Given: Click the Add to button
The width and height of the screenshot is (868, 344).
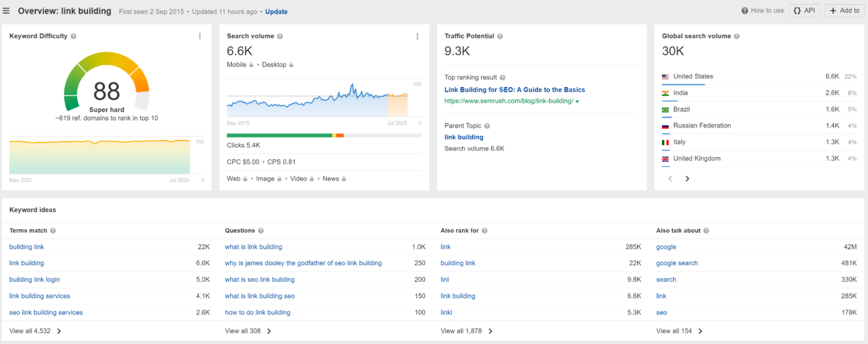Looking at the screenshot, I should click(x=844, y=10).
